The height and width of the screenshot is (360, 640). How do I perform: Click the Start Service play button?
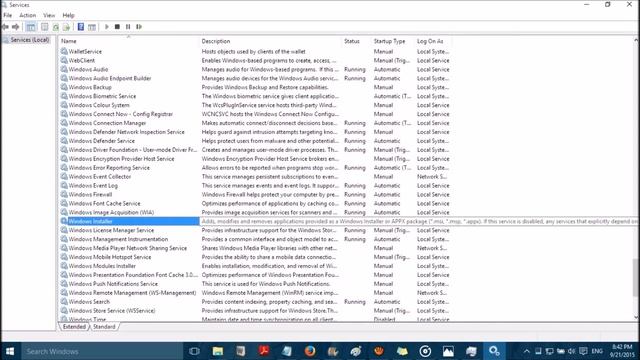(107, 27)
